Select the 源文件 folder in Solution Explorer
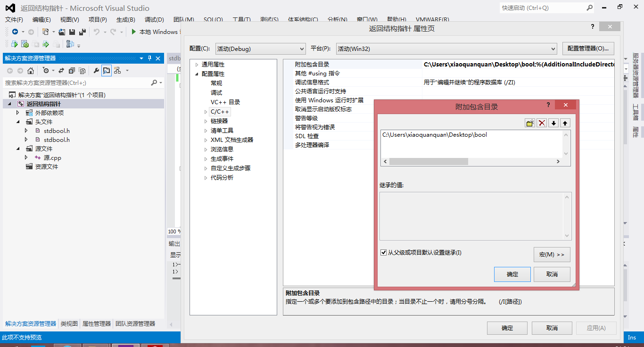The height and width of the screenshot is (347, 644). point(44,149)
